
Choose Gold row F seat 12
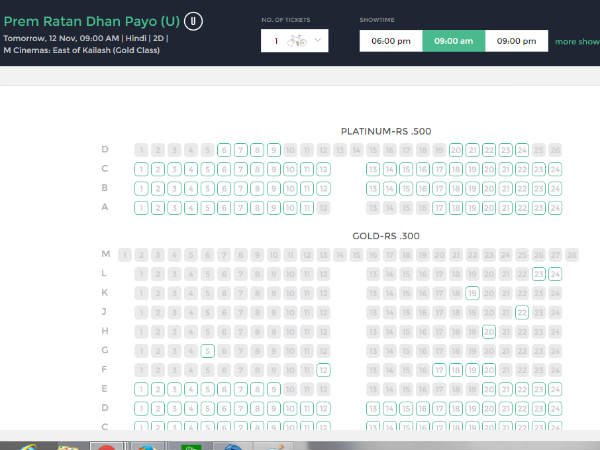pos(323,370)
